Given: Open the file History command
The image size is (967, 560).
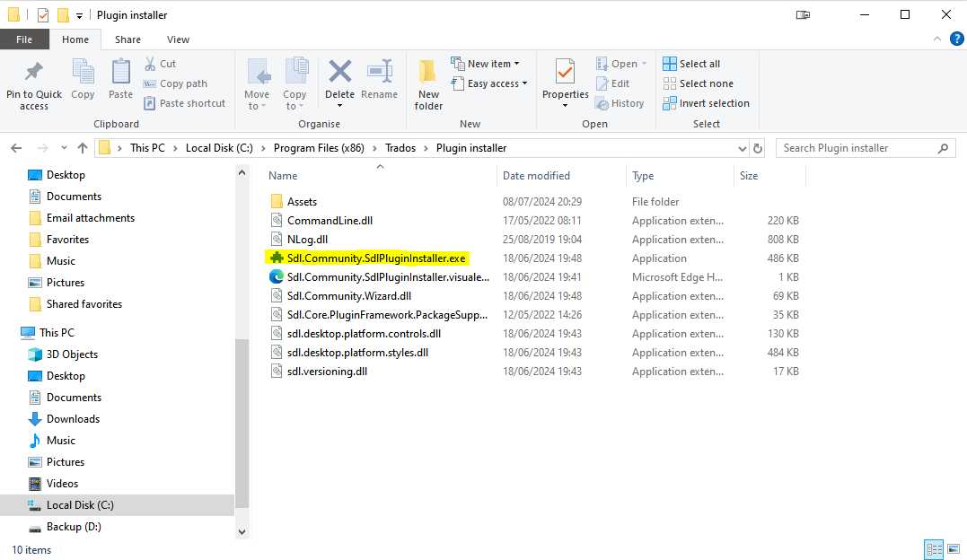Looking at the screenshot, I should (620, 103).
